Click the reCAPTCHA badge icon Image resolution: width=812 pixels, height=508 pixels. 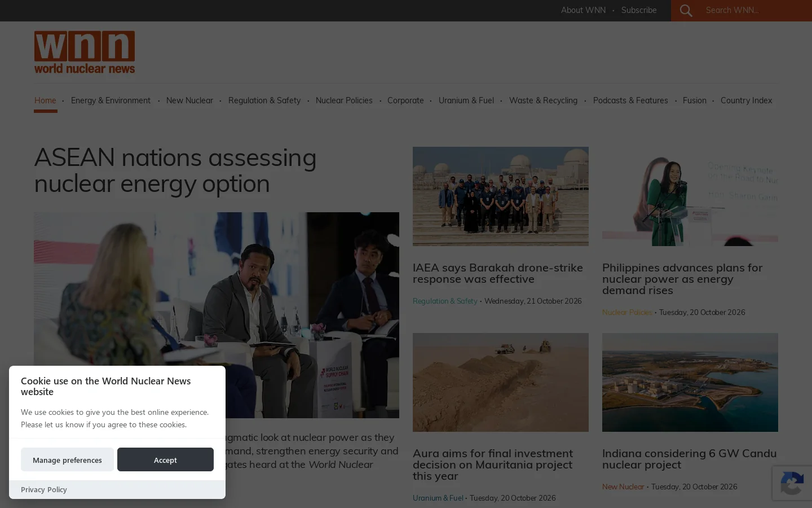(792, 483)
